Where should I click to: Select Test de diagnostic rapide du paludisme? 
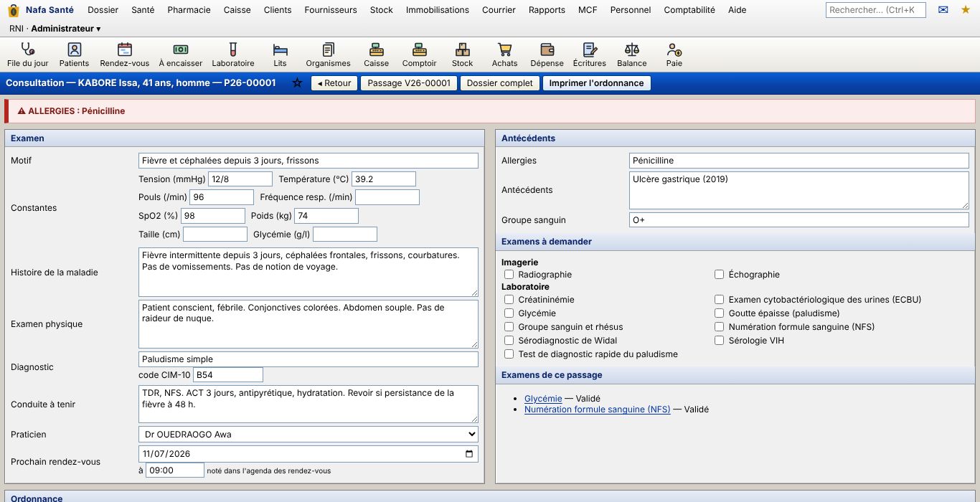point(509,354)
